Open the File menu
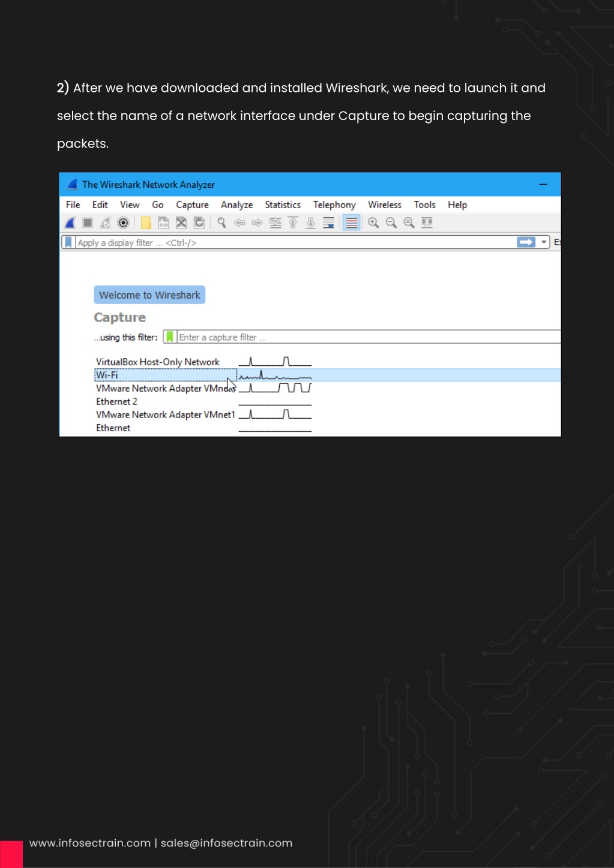Image resolution: width=614 pixels, height=868 pixels. coord(73,205)
